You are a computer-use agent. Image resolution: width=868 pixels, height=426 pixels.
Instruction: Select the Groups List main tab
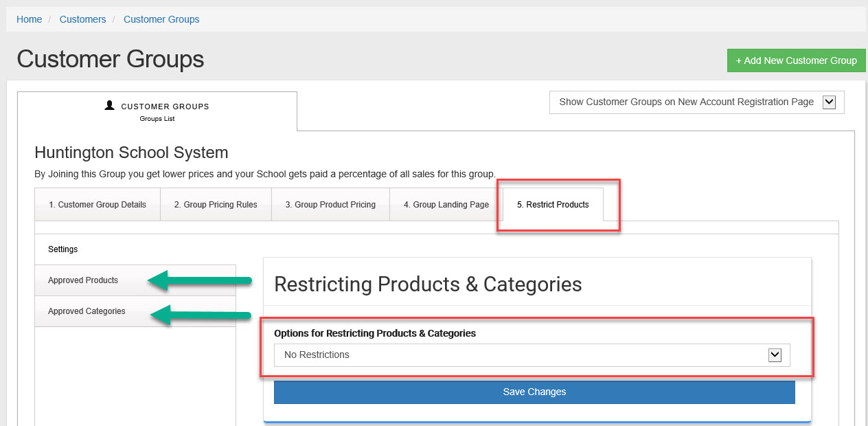pyautogui.click(x=157, y=111)
